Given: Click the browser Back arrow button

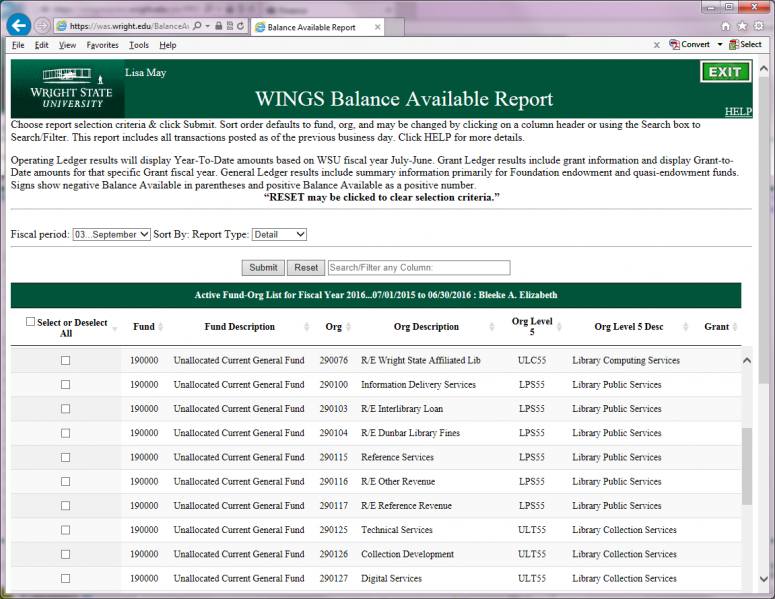Looking at the screenshot, I should click(18, 25).
